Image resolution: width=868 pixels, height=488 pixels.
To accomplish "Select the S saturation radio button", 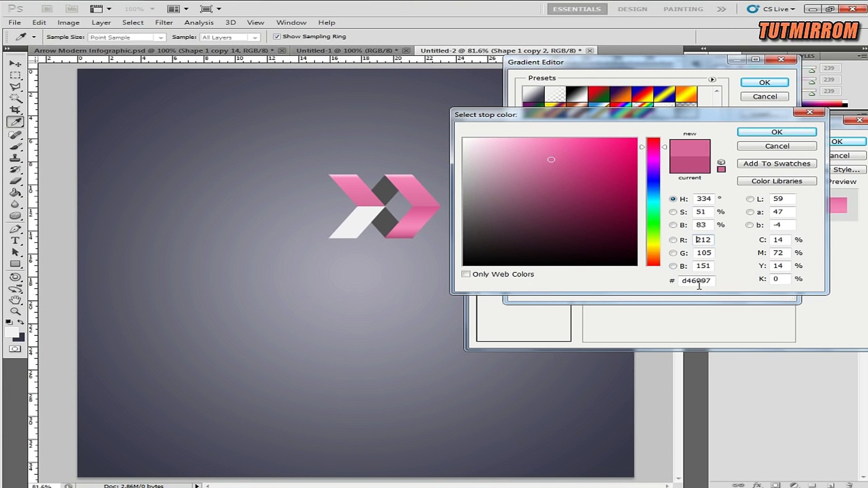I will (673, 212).
